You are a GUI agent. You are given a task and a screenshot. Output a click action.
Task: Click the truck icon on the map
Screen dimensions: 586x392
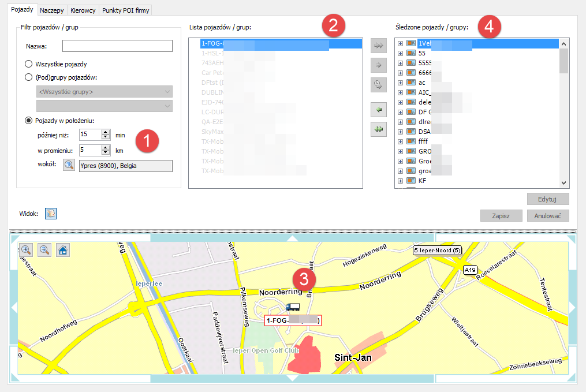(293, 308)
